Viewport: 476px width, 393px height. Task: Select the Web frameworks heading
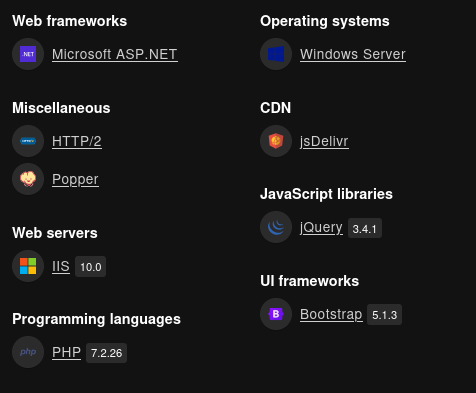(x=70, y=21)
